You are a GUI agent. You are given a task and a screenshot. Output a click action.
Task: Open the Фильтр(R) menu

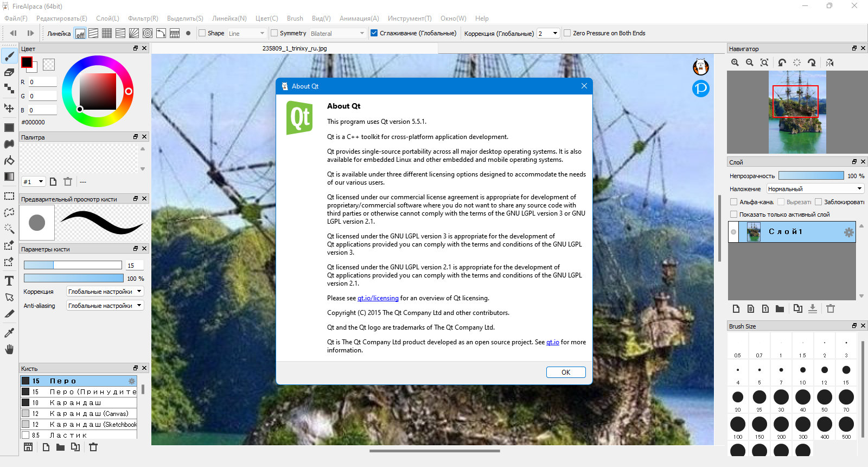[143, 18]
